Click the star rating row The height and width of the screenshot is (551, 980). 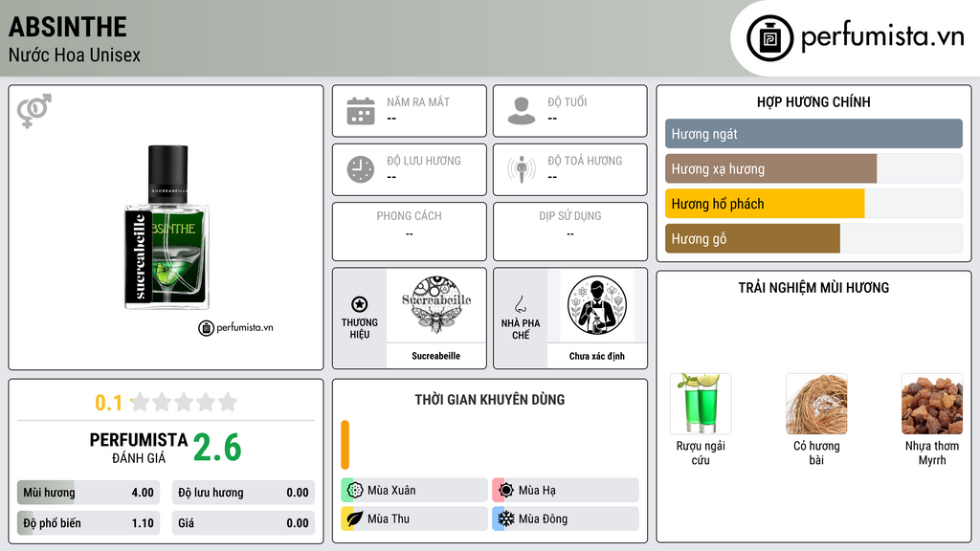click(184, 402)
